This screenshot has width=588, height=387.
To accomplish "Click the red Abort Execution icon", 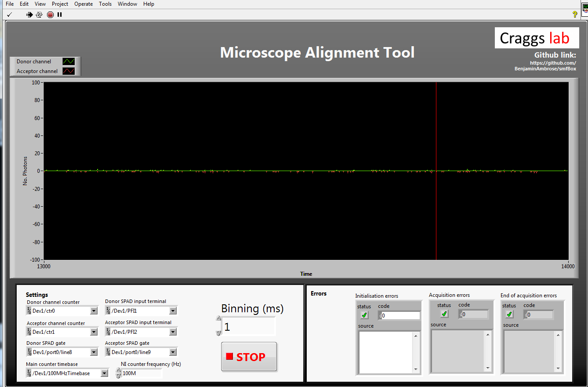I will tap(50, 15).
